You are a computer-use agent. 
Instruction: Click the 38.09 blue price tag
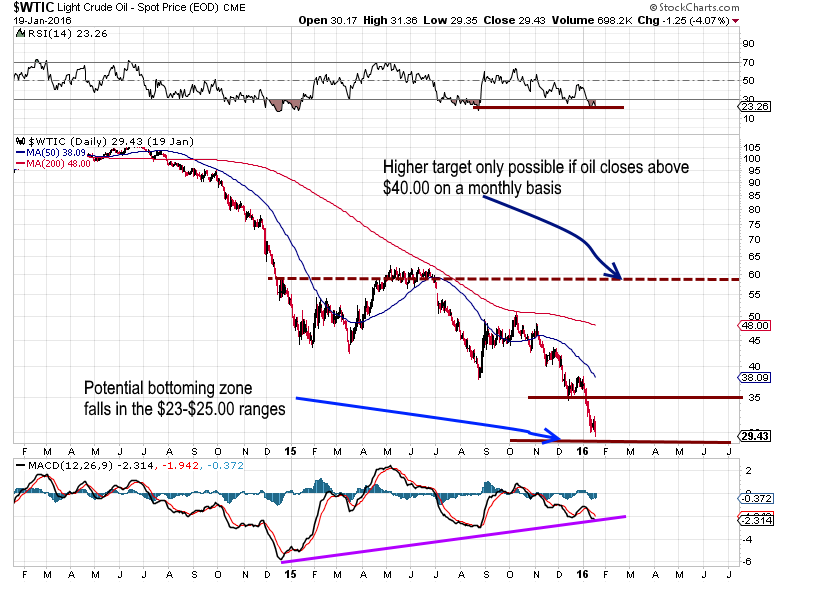(x=754, y=378)
